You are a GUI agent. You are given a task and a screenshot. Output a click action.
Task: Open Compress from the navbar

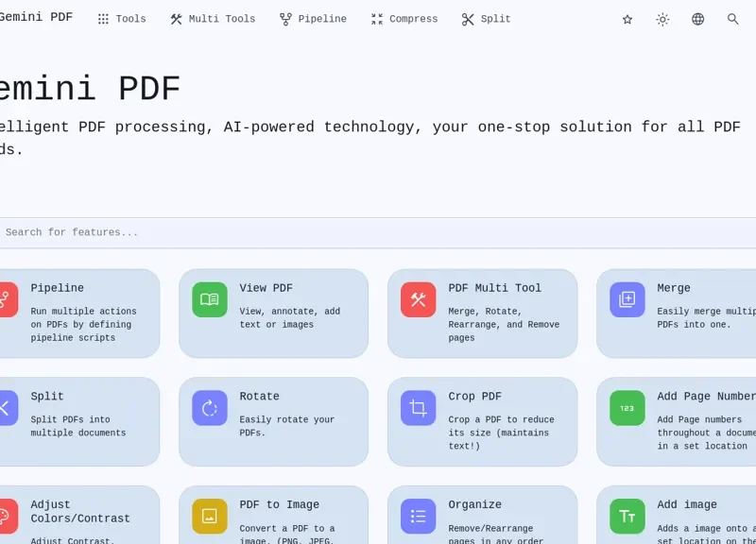point(404,19)
